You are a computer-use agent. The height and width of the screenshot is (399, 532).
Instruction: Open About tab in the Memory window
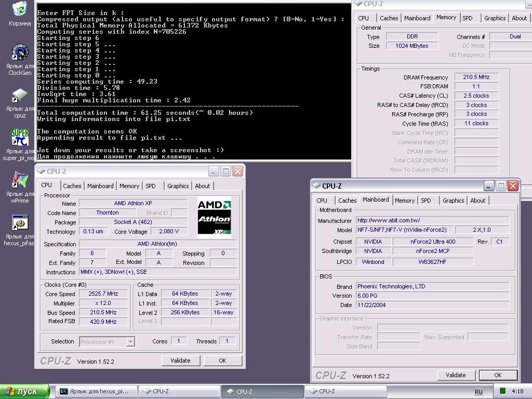[520, 18]
